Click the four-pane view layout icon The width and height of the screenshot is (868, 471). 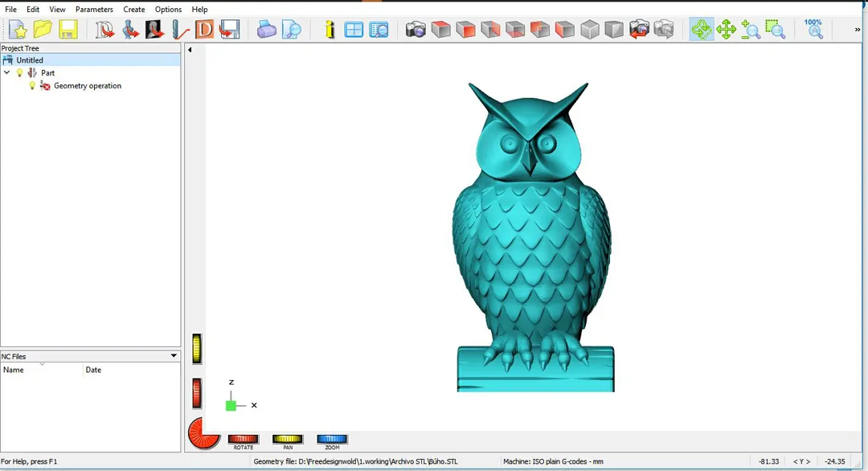tap(353, 29)
